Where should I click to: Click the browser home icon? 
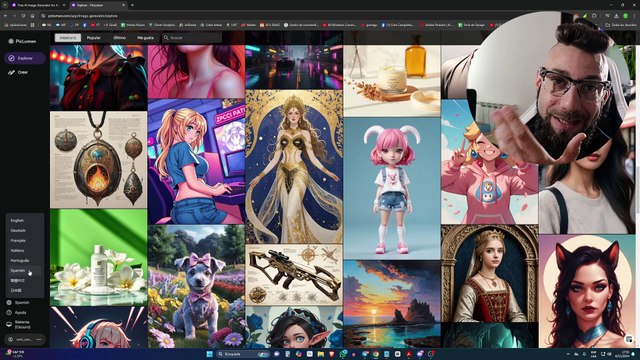(32, 16)
